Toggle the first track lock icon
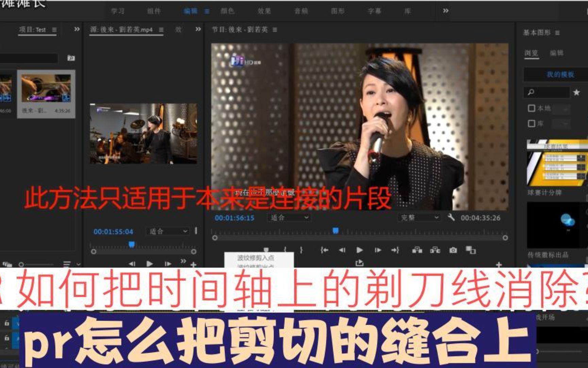This screenshot has height=368, width=588. click(x=6, y=323)
